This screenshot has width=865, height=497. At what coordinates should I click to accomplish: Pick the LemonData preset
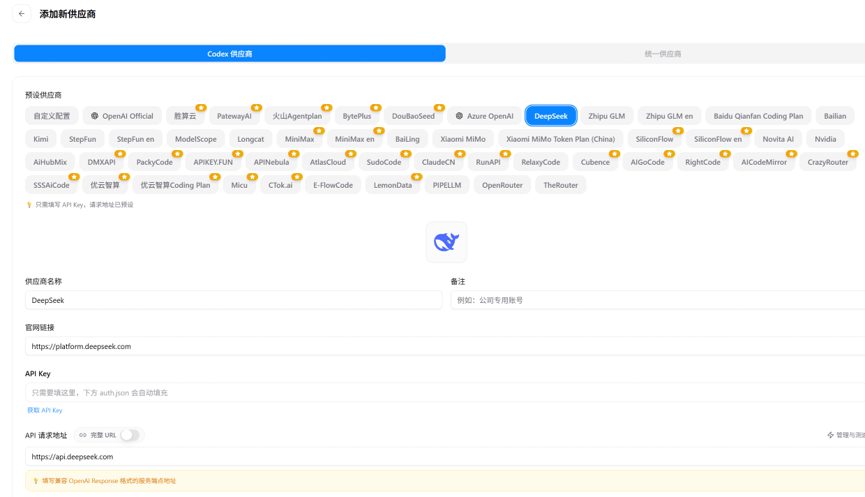point(393,185)
